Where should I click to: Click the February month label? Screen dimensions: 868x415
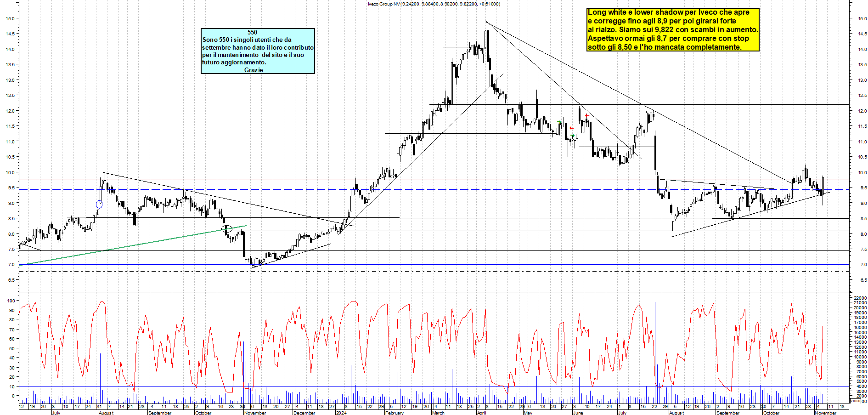click(x=394, y=413)
